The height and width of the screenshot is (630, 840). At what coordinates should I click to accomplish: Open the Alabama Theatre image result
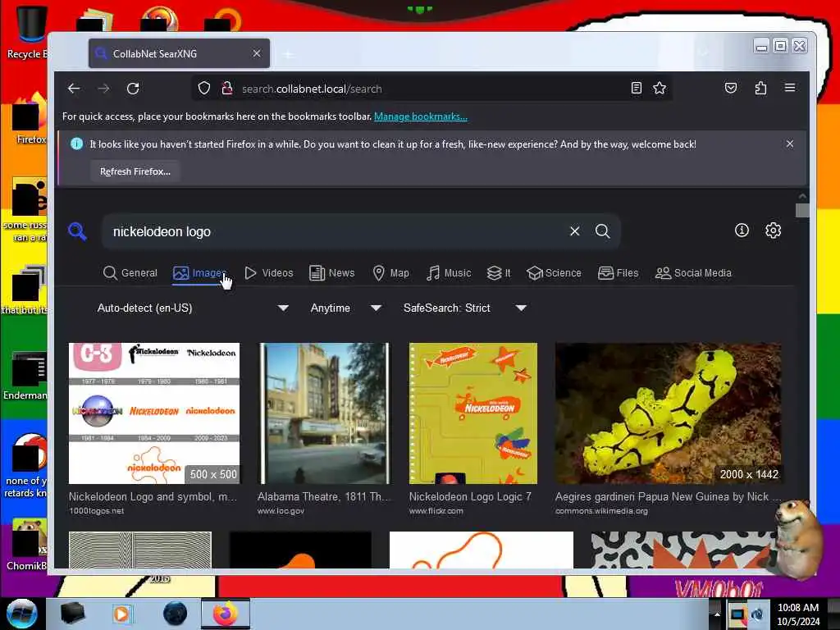click(x=324, y=413)
